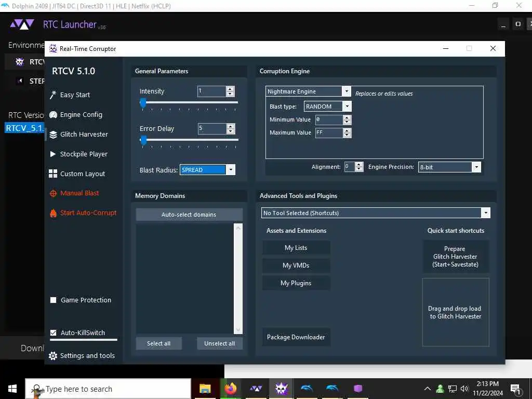
Task: Open Engine Precision 8-bit dropdown
Action: pos(476,167)
